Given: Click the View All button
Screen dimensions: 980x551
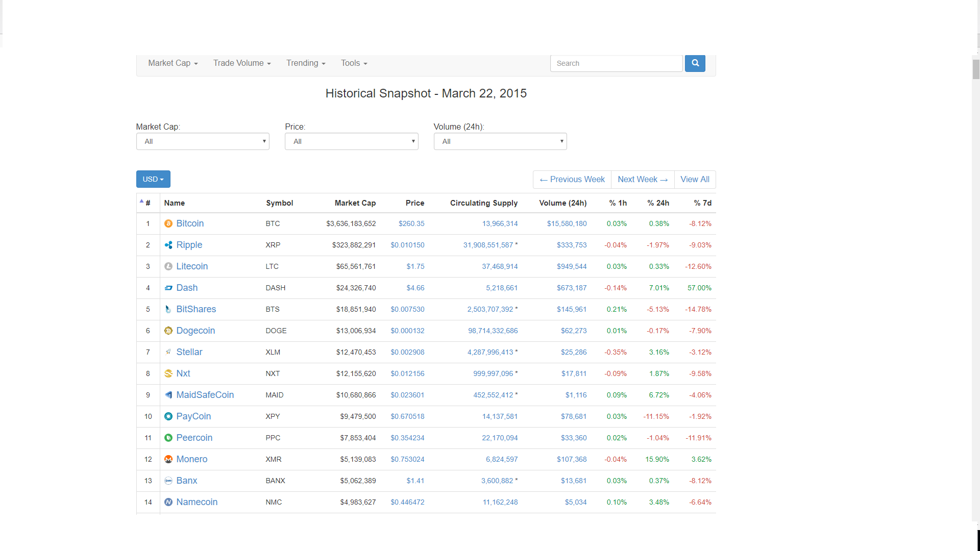Looking at the screenshot, I should click(x=695, y=180).
